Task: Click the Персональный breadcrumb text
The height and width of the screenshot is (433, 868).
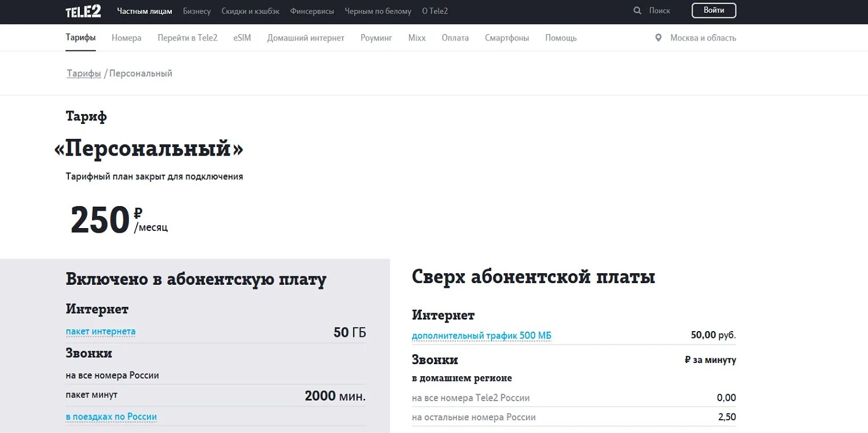Action: tap(141, 74)
